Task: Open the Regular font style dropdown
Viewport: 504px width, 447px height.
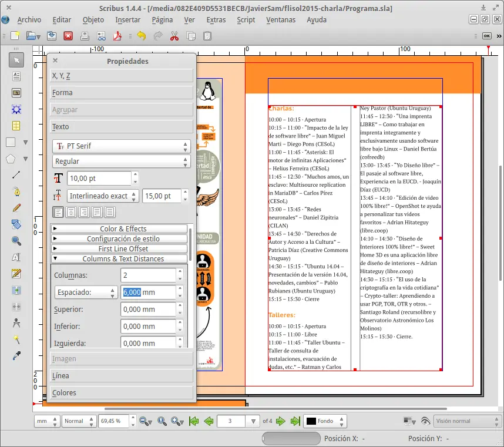Action: pyautogui.click(x=121, y=162)
